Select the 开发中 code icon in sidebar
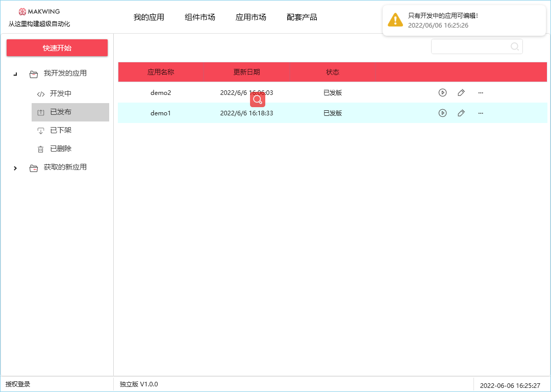 [42, 93]
